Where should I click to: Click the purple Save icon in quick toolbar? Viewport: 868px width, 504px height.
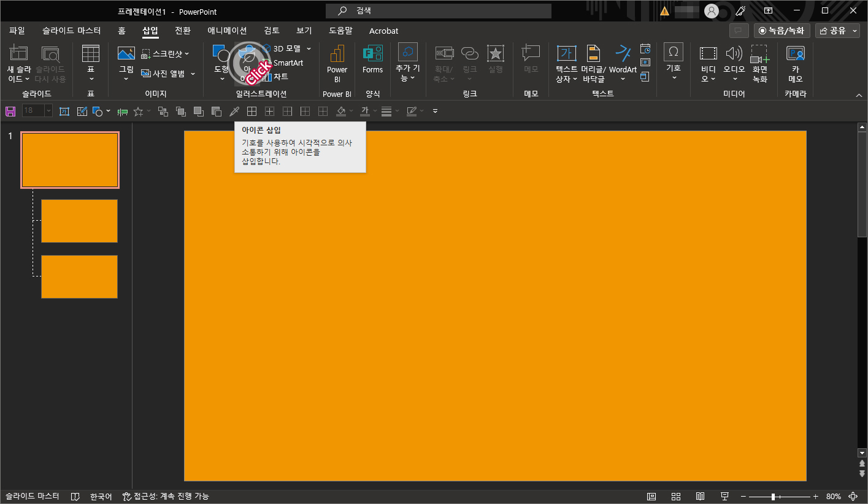coord(10,111)
